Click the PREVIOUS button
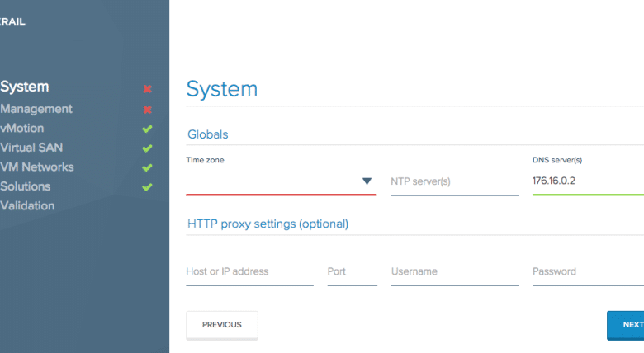Screen dimensions: 644x353 pos(222,325)
